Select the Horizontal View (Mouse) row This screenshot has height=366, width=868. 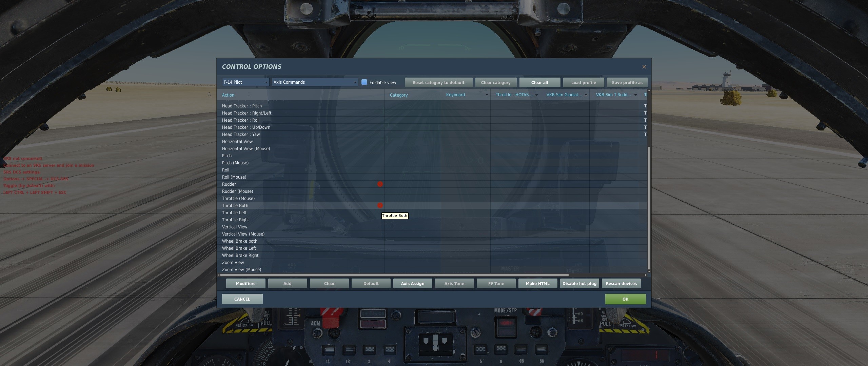(x=432, y=148)
